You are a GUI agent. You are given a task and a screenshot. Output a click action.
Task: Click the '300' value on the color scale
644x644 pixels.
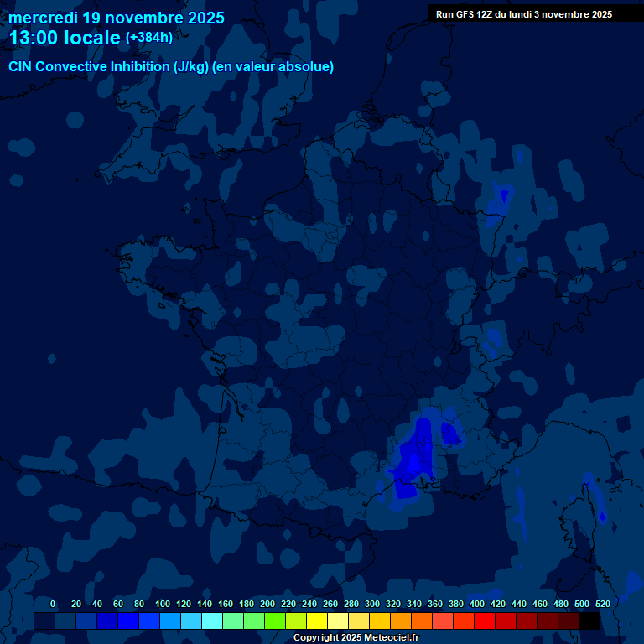click(x=371, y=604)
